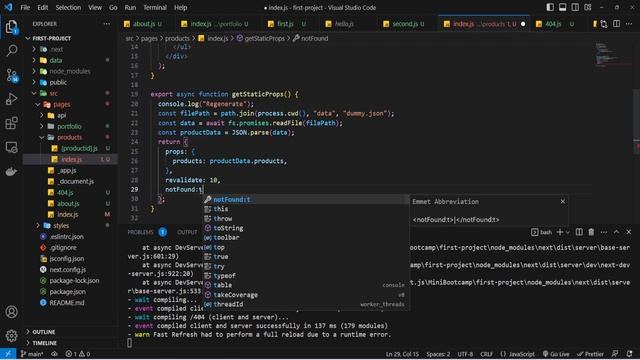Open the new terminal launch profile dropdown
Image resolution: width=640 pixels, height=360 pixels.
pyautogui.click(x=567, y=232)
